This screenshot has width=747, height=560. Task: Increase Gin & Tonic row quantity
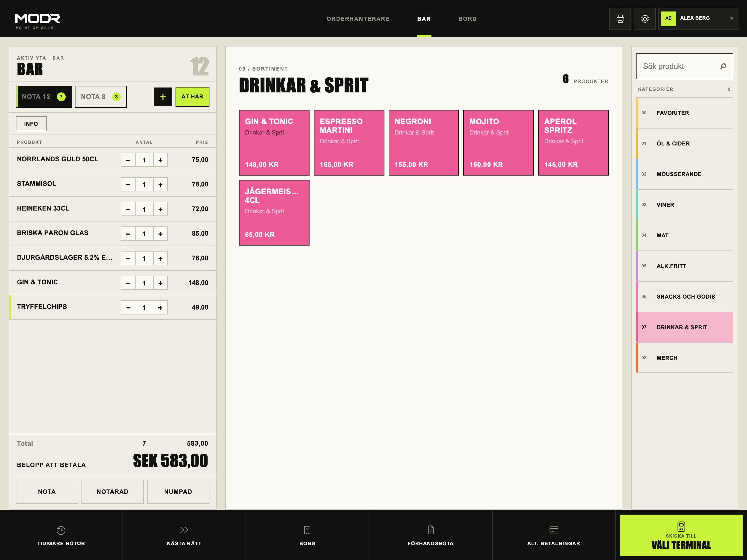coord(161,283)
